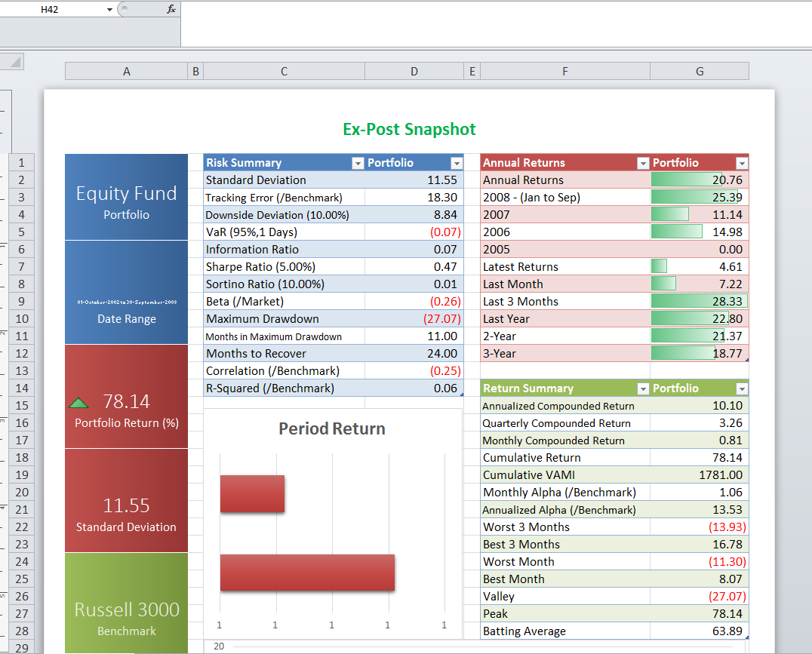Image resolution: width=812 pixels, height=654 pixels.
Task: Expand Portfolio filter in Risk Summary table
Action: (x=456, y=163)
